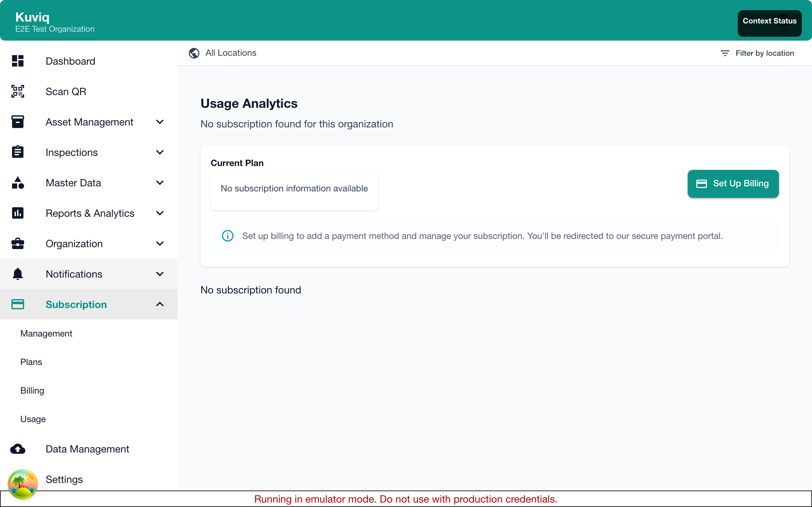Image resolution: width=812 pixels, height=507 pixels.
Task: Click the Data Management cloud upload icon
Action: 18,449
